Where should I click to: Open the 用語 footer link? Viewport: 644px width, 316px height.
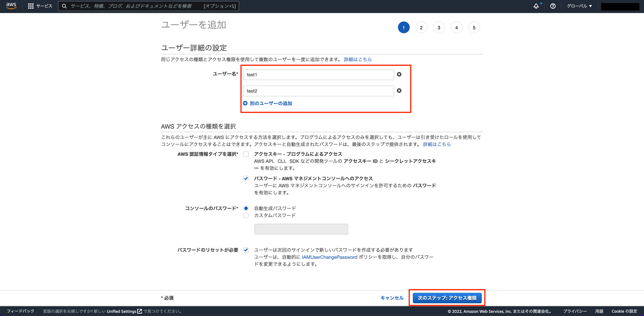pyautogui.click(x=599, y=311)
